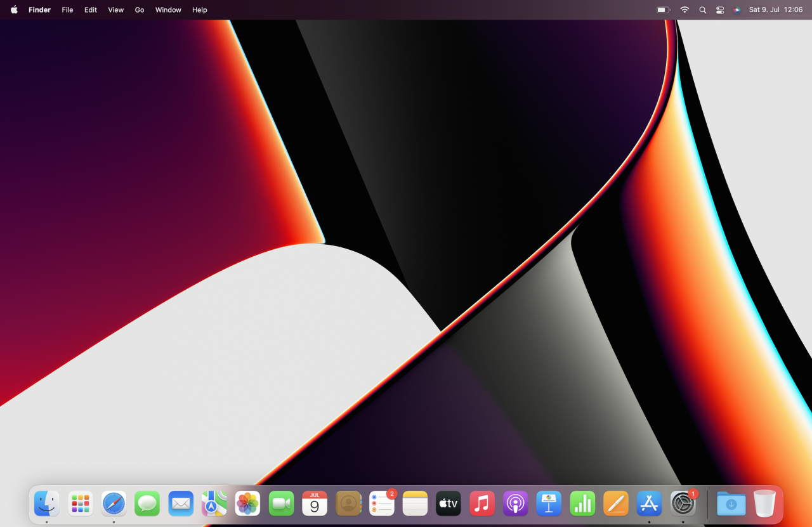Open Photos app in Dock
812x527 pixels.
point(247,504)
